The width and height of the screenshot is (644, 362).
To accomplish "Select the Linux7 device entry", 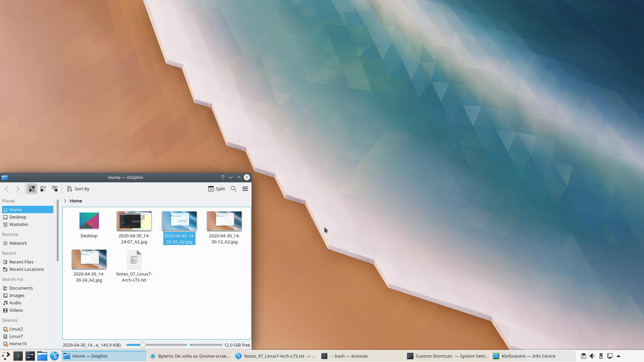I will pos(16,336).
